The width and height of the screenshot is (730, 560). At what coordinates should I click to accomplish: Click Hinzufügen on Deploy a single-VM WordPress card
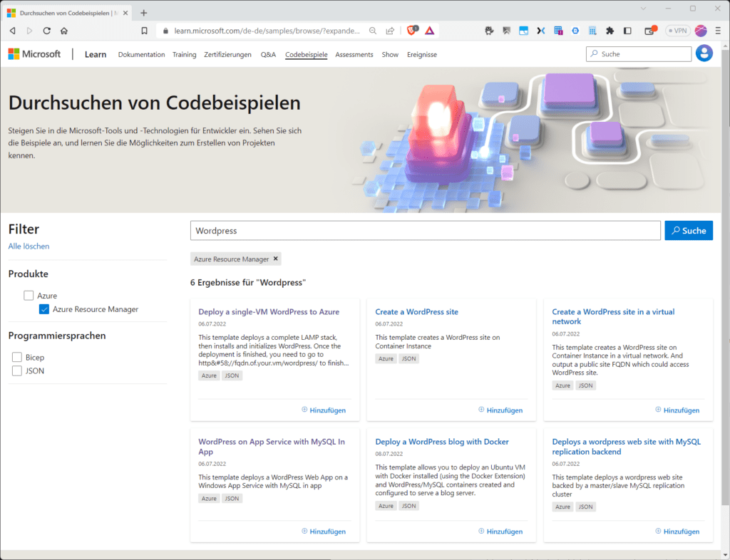click(x=324, y=410)
